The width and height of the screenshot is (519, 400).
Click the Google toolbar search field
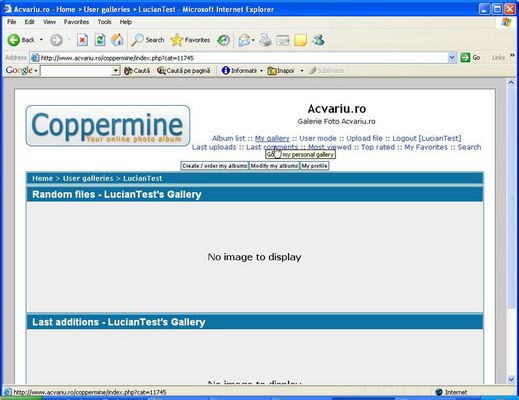click(x=76, y=71)
